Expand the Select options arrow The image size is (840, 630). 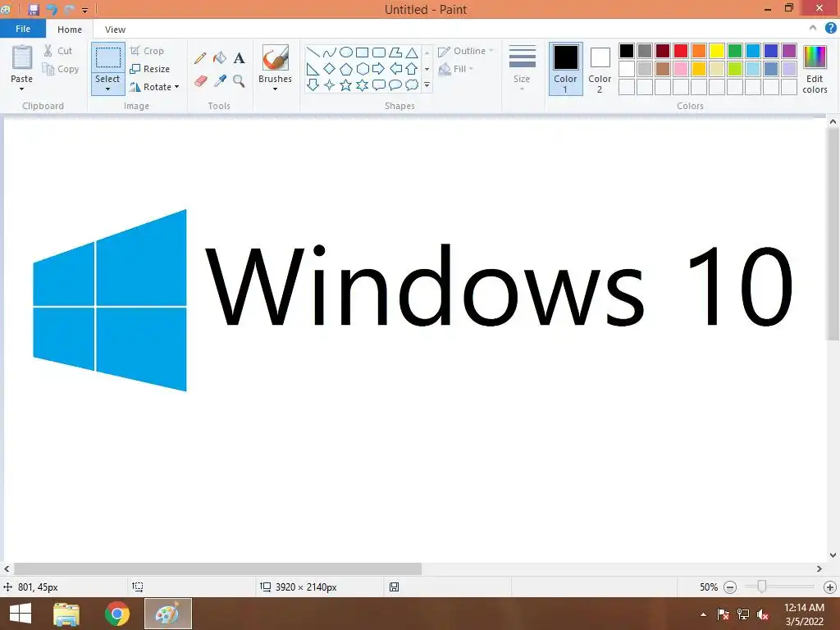[107, 89]
